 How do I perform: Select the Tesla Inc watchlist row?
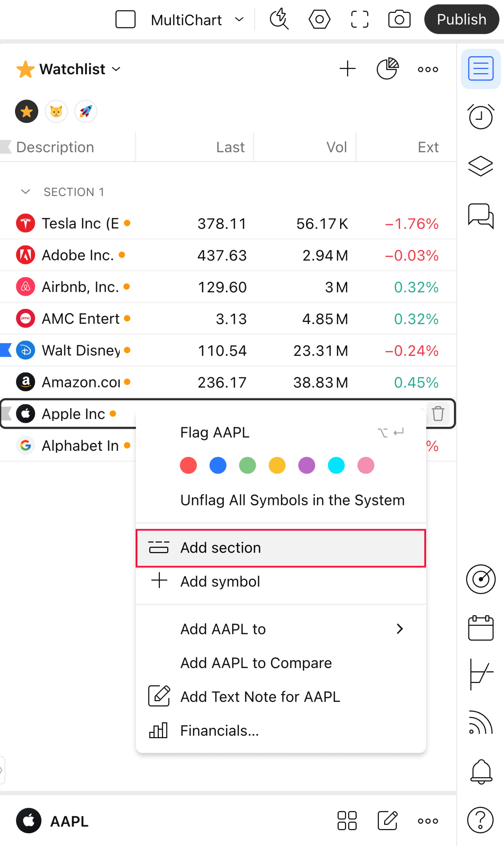coord(228,224)
